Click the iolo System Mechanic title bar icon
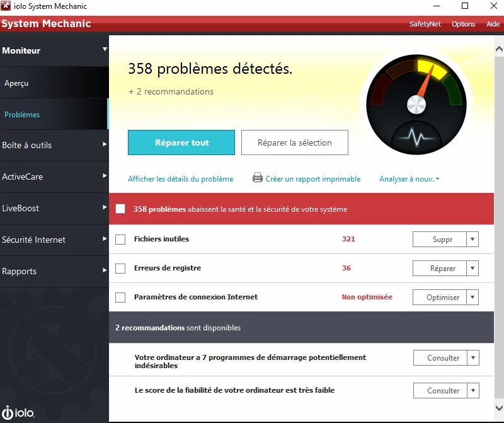This screenshot has height=423, width=504. coord(6,6)
